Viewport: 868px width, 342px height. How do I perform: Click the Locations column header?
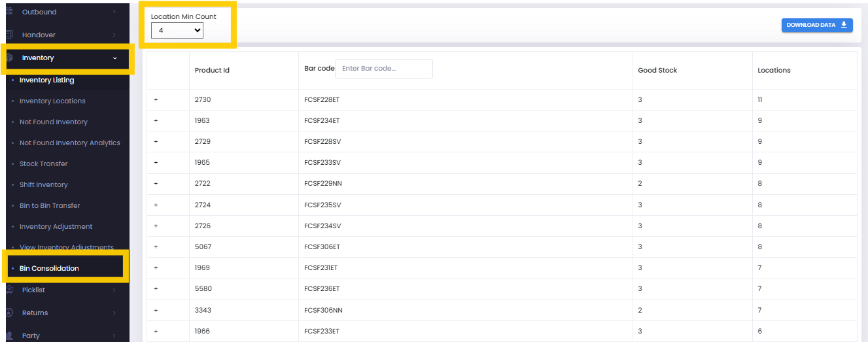coord(774,70)
